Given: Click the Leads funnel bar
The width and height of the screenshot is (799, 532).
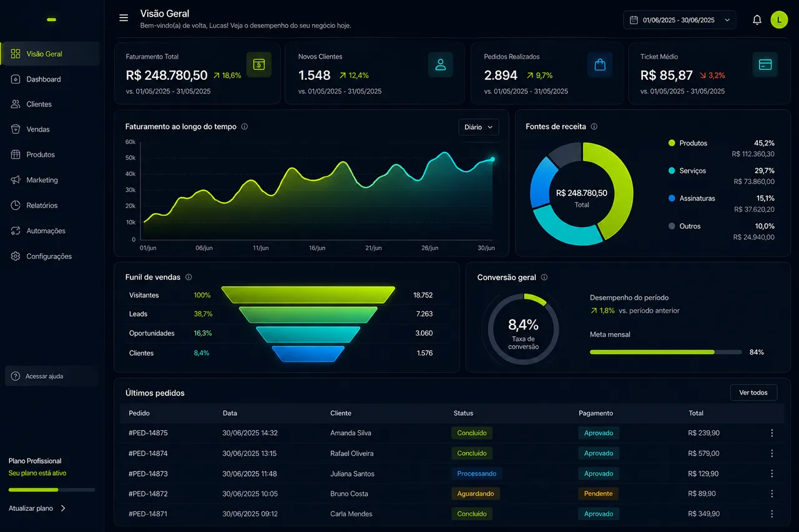Looking at the screenshot, I should [308, 314].
